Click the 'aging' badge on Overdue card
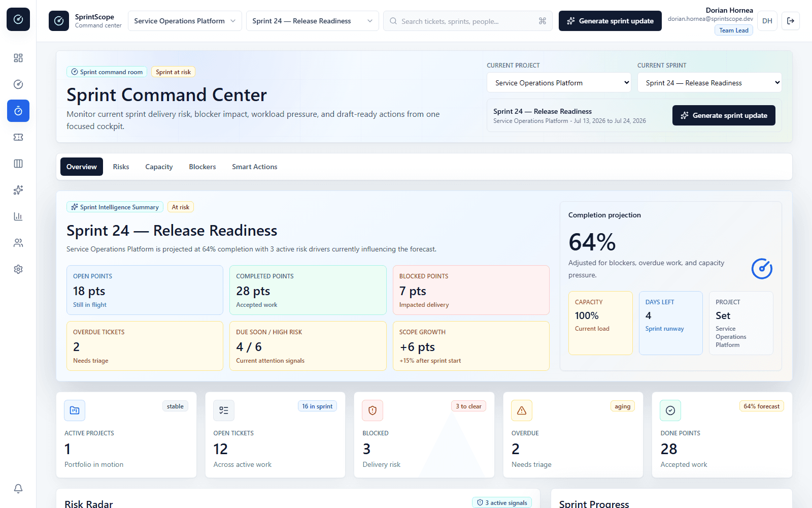812x508 pixels. click(622, 406)
